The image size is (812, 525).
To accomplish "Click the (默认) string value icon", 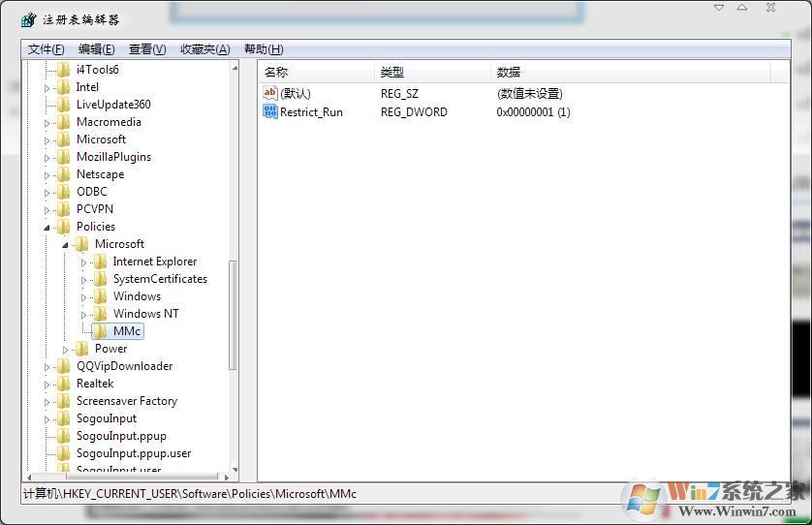I will coord(270,93).
